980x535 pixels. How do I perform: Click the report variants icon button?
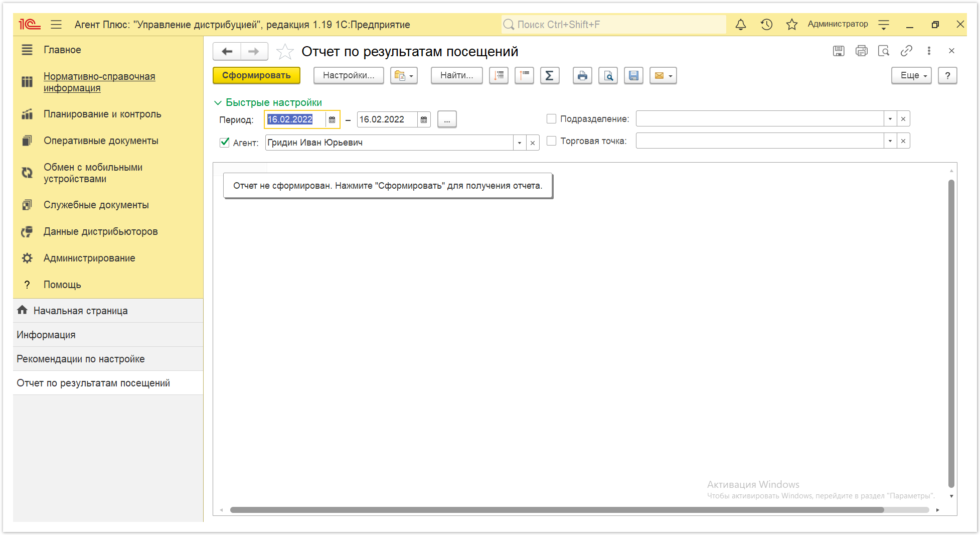tap(404, 75)
